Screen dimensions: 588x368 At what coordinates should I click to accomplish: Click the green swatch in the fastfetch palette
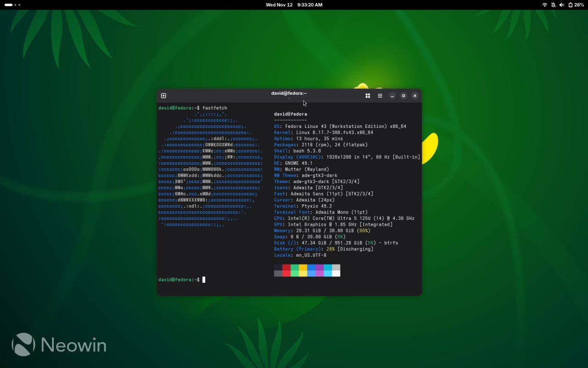(294, 270)
